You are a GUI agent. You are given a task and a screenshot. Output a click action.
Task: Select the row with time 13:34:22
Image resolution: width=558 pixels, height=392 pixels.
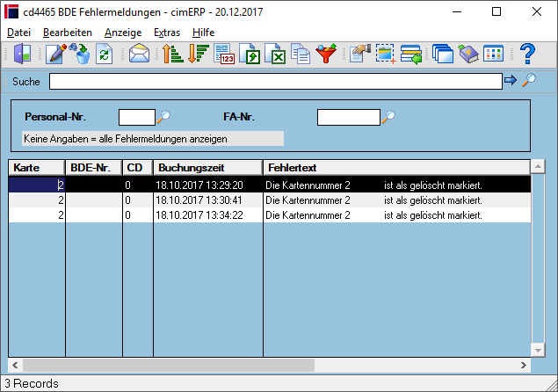click(x=270, y=215)
